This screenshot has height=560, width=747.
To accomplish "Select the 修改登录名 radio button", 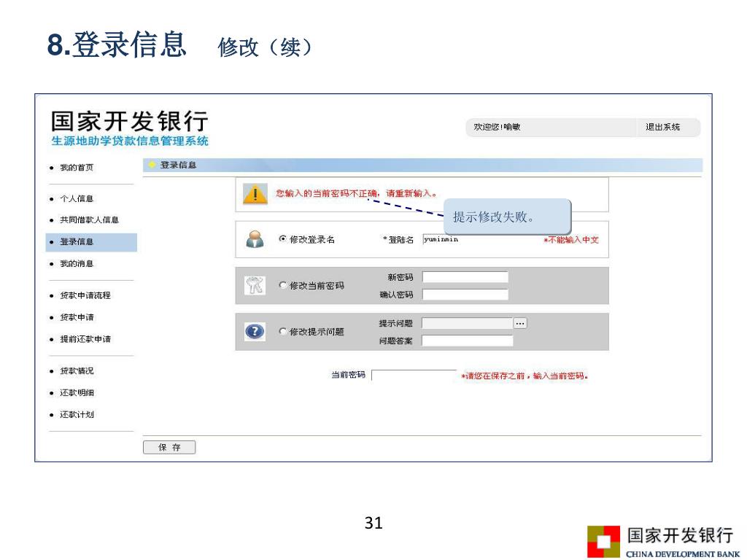I will 282,238.
